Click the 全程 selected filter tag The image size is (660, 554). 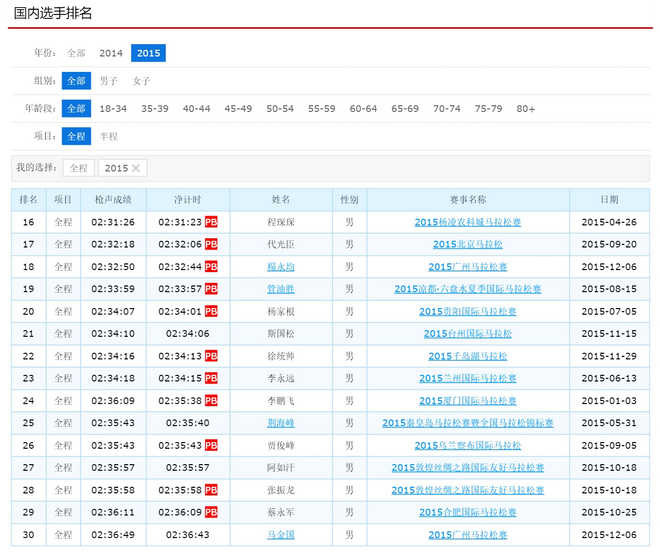(78, 168)
